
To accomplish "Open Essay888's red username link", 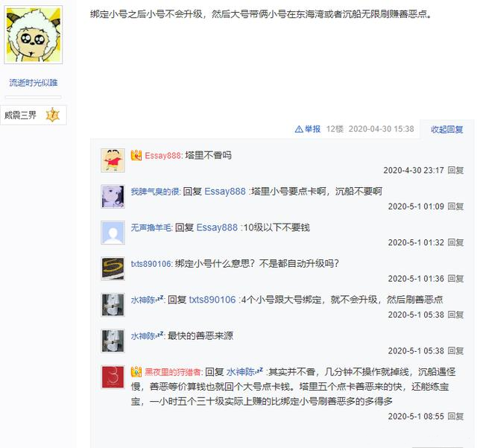I will [x=162, y=156].
